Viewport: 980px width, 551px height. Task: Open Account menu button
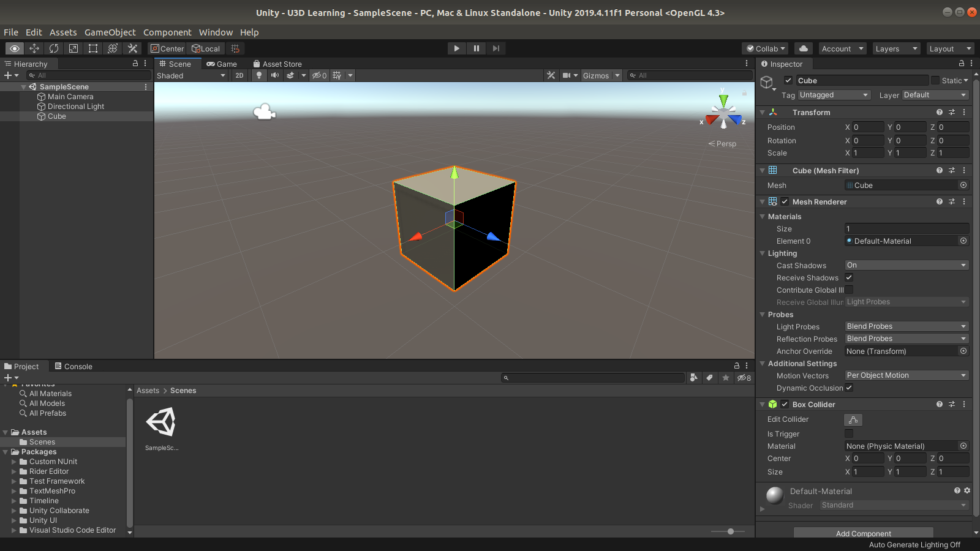843,48
